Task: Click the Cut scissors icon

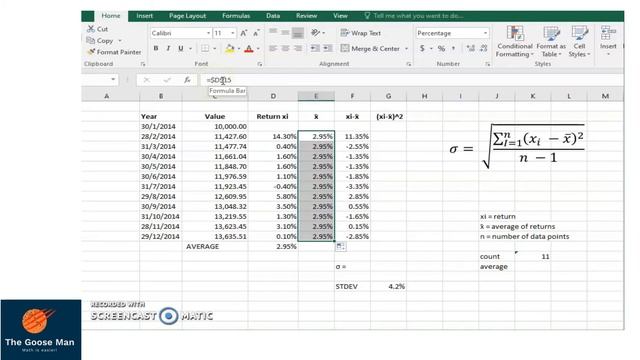Action: [x=91, y=29]
